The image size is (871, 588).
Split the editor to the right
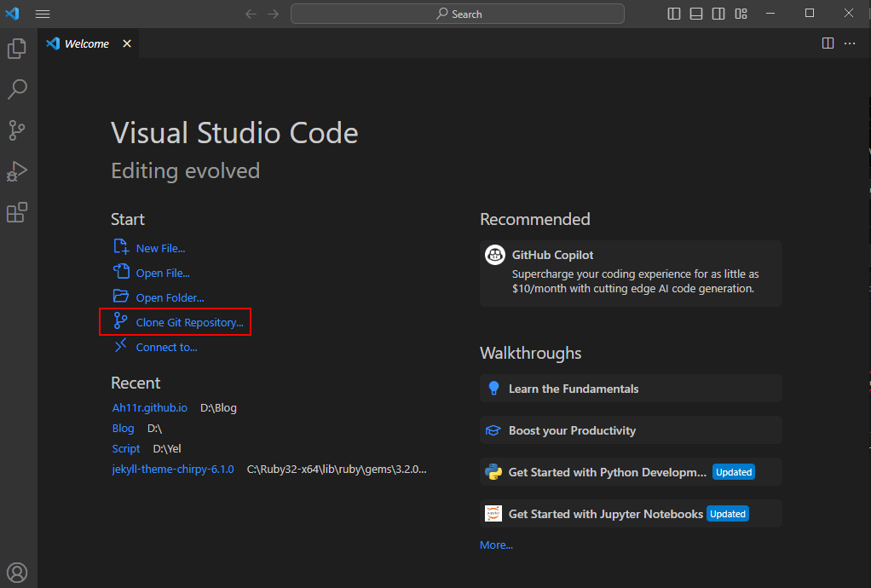[828, 43]
